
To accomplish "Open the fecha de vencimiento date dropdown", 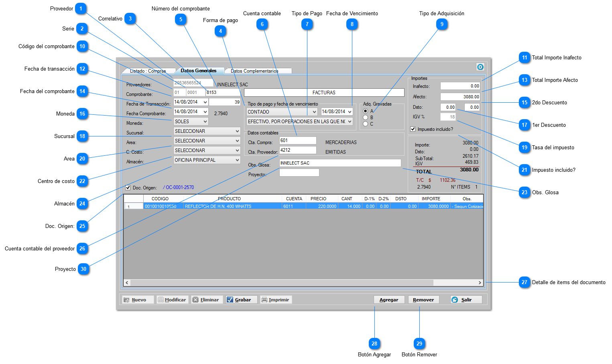I will pyautogui.click(x=350, y=112).
